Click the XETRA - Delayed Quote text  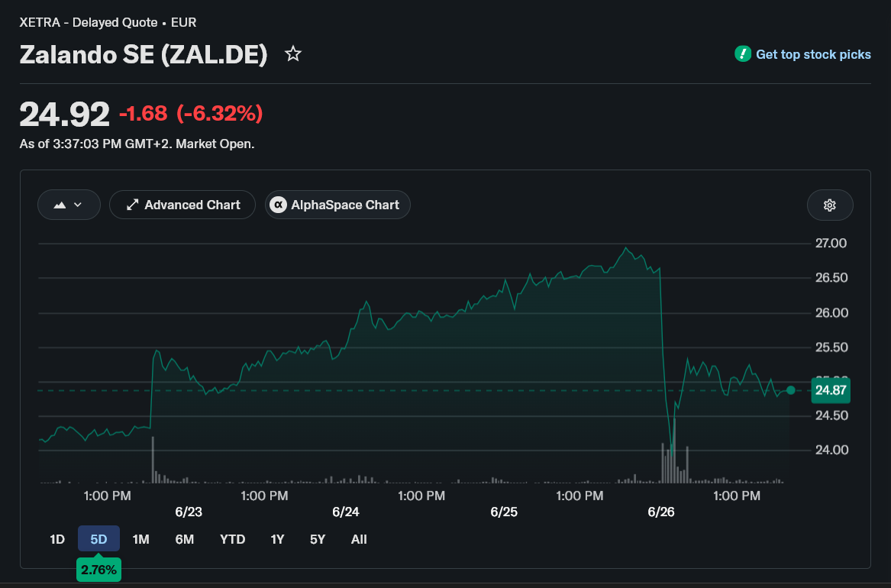[89, 23]
